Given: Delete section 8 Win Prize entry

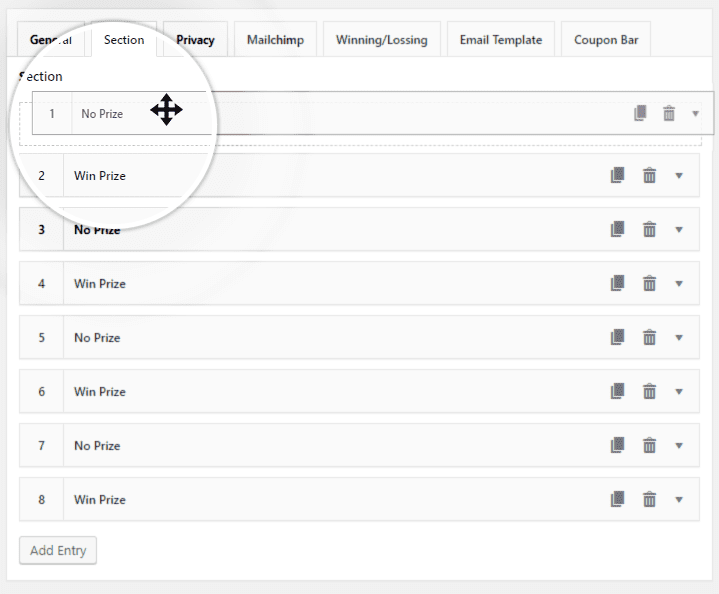Looking at the screenshot, I should [649, 499].
